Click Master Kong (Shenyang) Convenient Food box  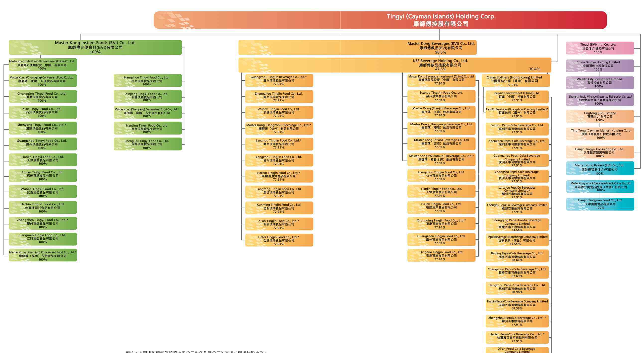coord(148,112)
